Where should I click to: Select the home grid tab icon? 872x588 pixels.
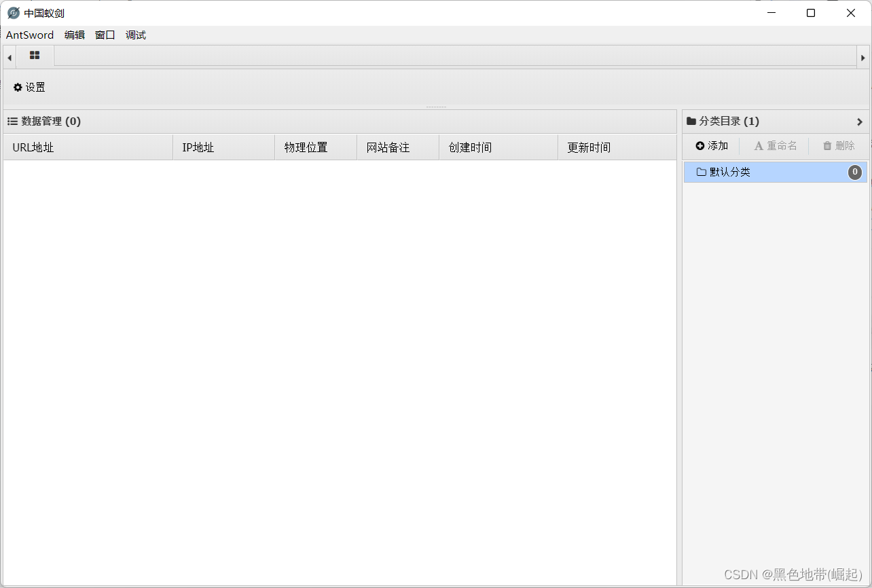tap(35, 56)
